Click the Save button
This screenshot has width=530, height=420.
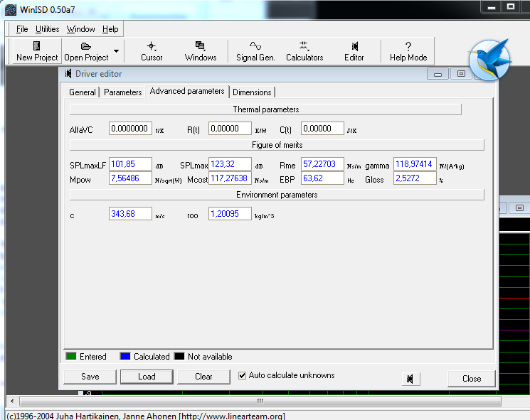[x=90, y=377]
